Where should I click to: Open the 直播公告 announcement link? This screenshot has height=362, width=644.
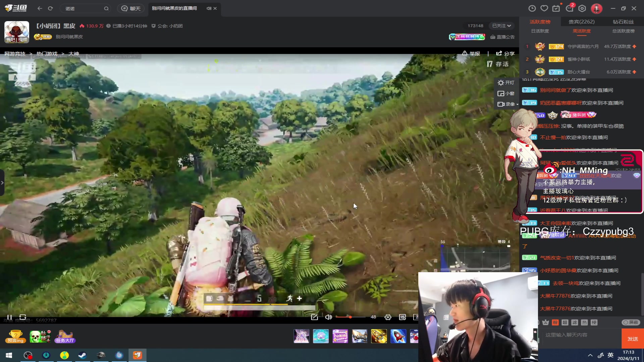coord(502,37)
